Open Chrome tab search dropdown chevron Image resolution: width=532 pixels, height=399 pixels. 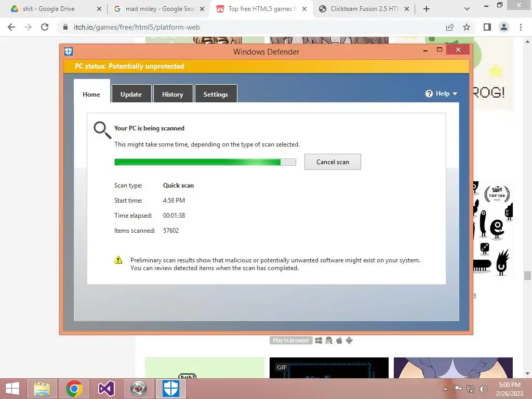point(467,9)
